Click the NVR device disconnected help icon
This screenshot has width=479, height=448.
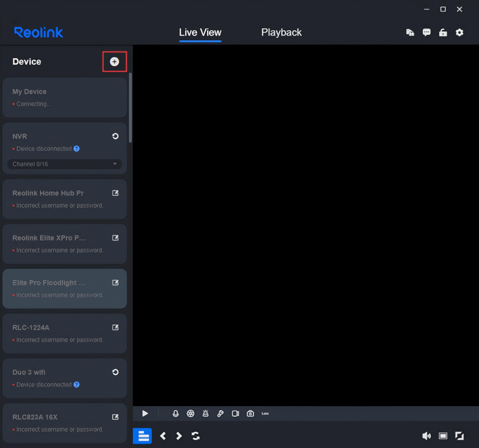point(77,149)
